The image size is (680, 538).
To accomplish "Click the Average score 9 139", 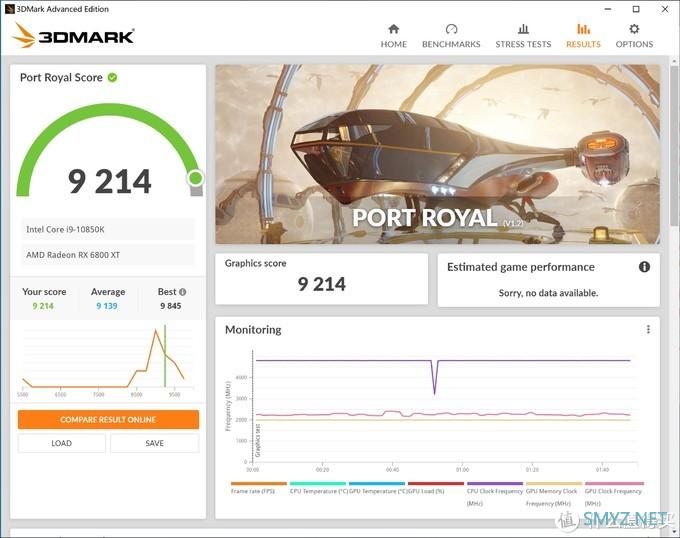I will click(x=107, y=306).
